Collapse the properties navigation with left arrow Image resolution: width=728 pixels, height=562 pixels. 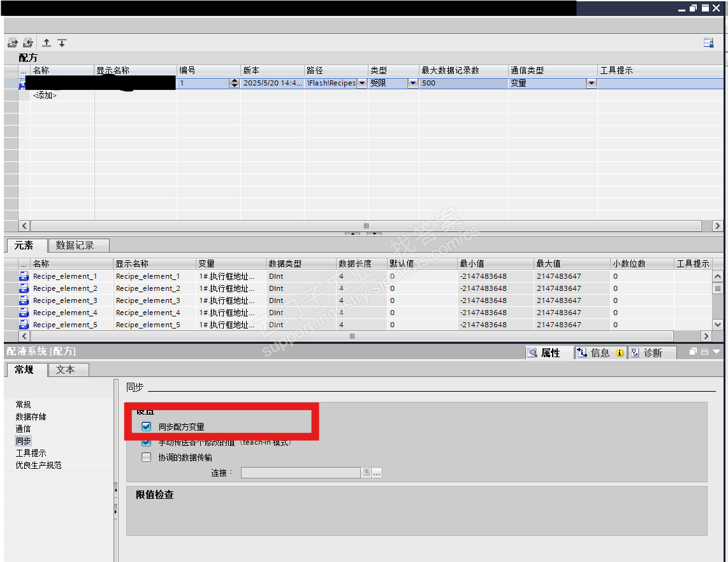(x=115, y=490)
